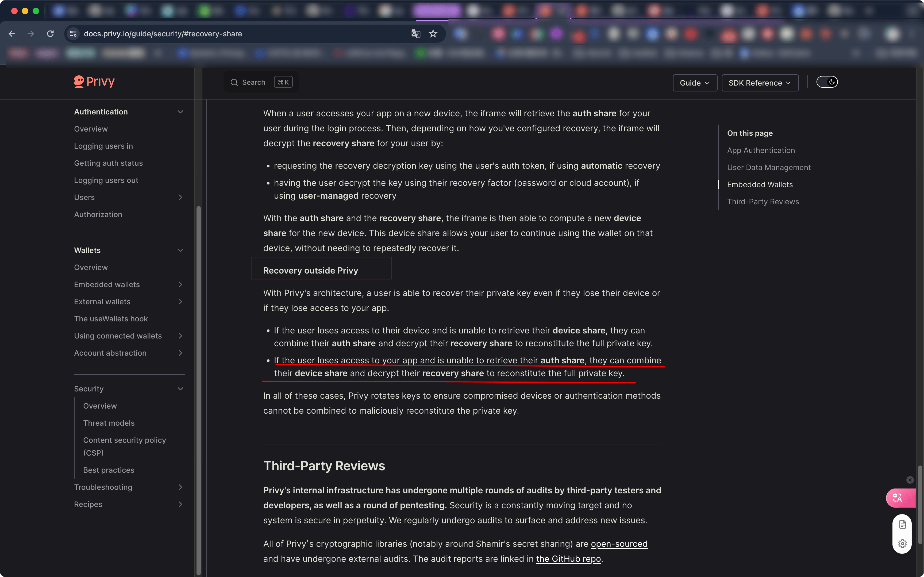
Task: Open Overview under Security
Action: pos(100,406)
